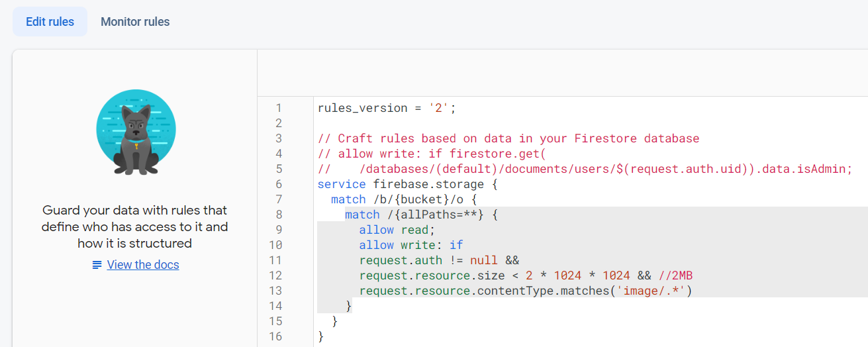The image size is (868, 347).
Task: Click line number 14 in the gutter
Action: click(x=275, y=306)
